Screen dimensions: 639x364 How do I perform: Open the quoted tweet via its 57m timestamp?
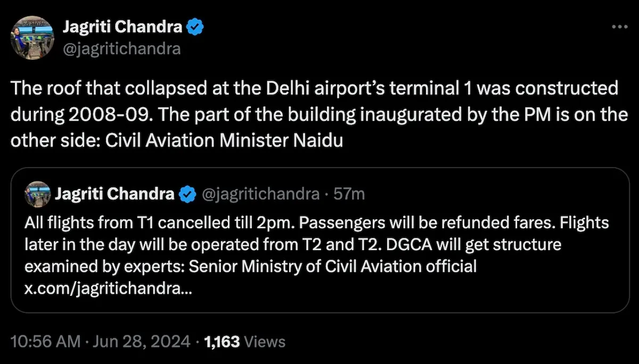tap(349, 194)
